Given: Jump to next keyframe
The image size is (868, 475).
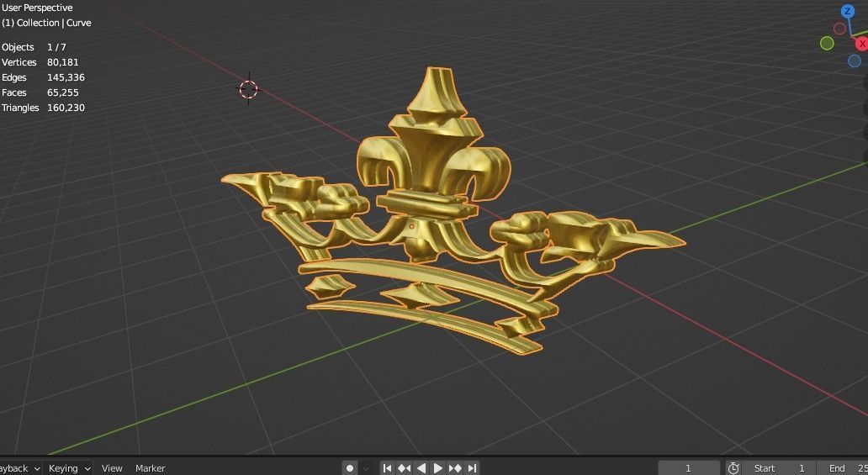Looking at the screenshot, I should 454,468.
